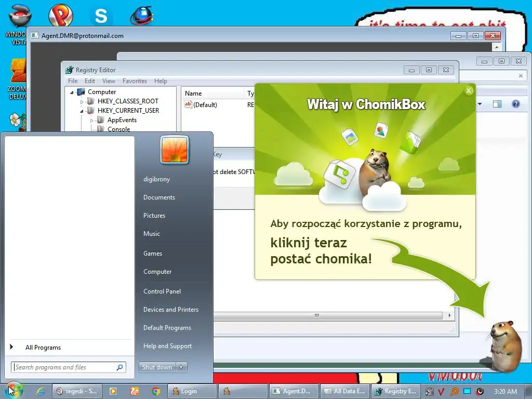Open Games from the Start menu
The width and height of the screenshot is (532, 399).
[x=153, y=254]
